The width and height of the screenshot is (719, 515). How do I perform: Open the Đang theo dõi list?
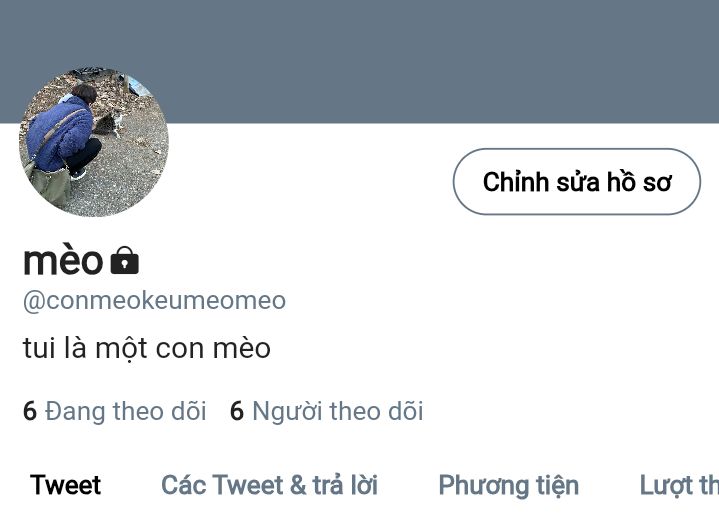point(115,411)
